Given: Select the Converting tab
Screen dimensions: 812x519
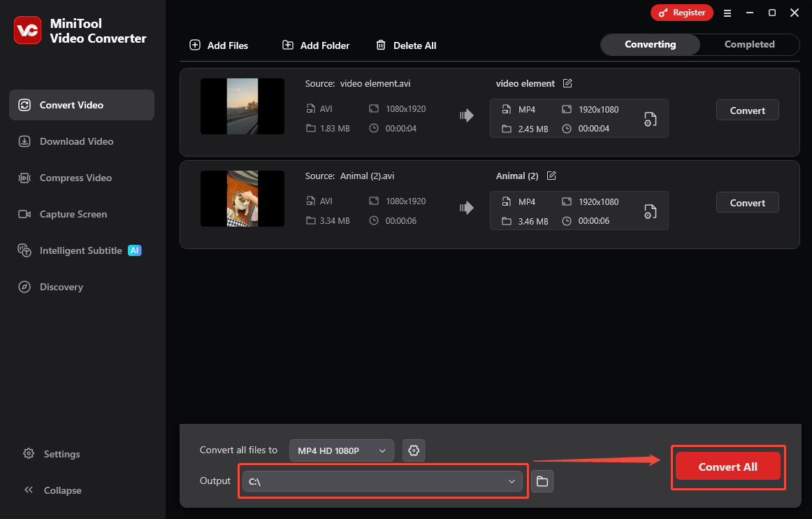Looking at the screenshot, I should [649, 44].
